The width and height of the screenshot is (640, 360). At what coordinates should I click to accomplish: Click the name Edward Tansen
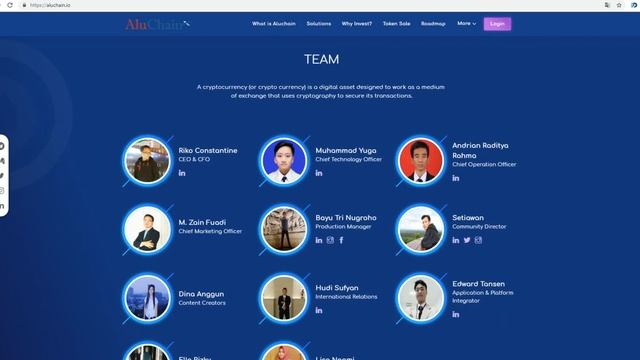478,284
